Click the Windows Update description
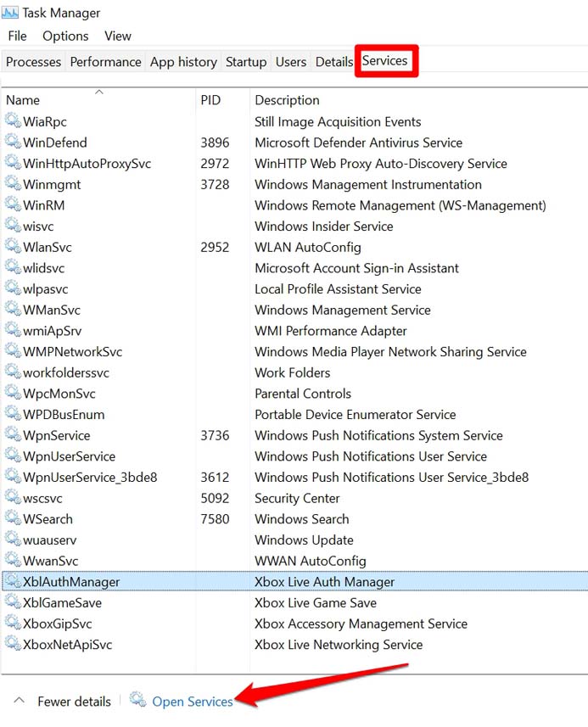The image size is (588, 727). [x=304, y=540]
